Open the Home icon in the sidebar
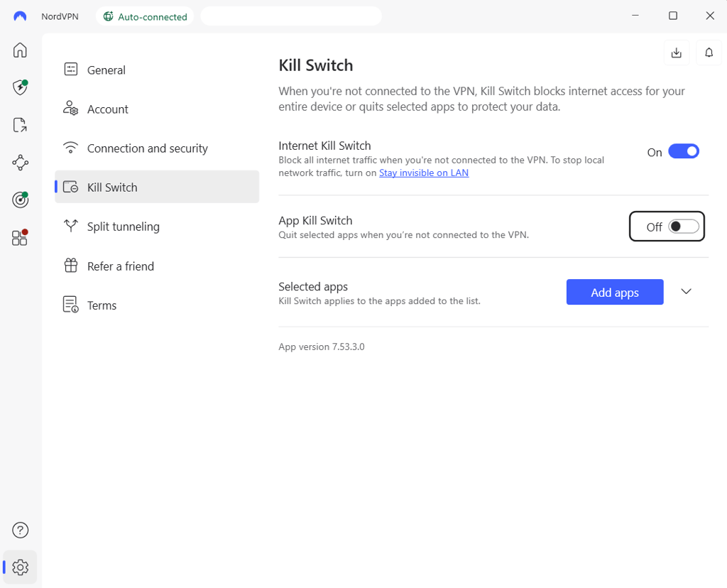Viewport: 727px width, 588px height. click(x=20, y=50)
